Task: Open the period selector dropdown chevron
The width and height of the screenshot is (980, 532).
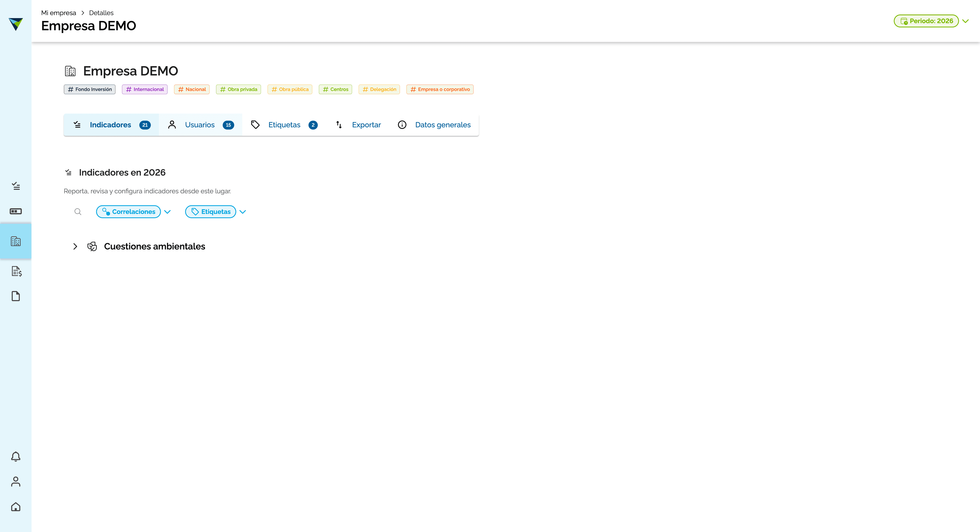Action: pyautogui.click(x=965, y=21)
